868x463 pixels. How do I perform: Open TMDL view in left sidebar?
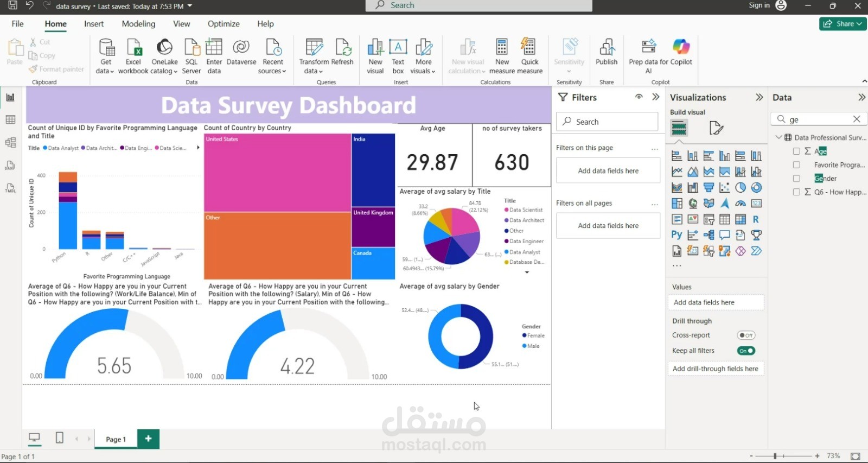click(10, 188)
